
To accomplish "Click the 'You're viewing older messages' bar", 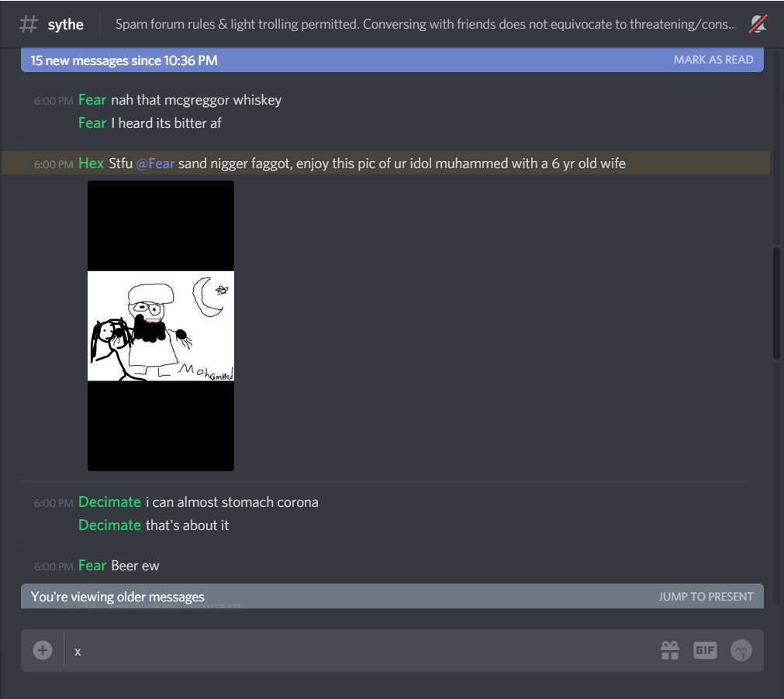I will coord(392,596).
